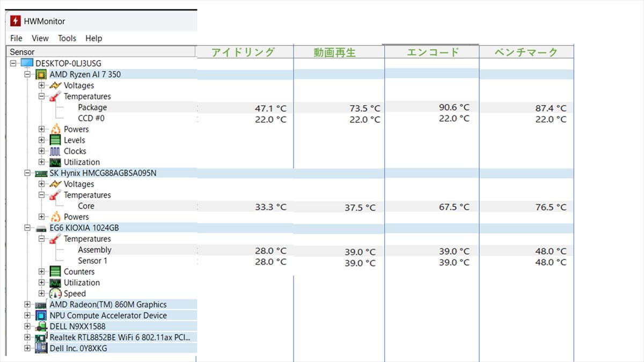644x362 pixels.
Task: Click the AMD Radeon 860M Graphics card icon
Action: tap(41, 305)
